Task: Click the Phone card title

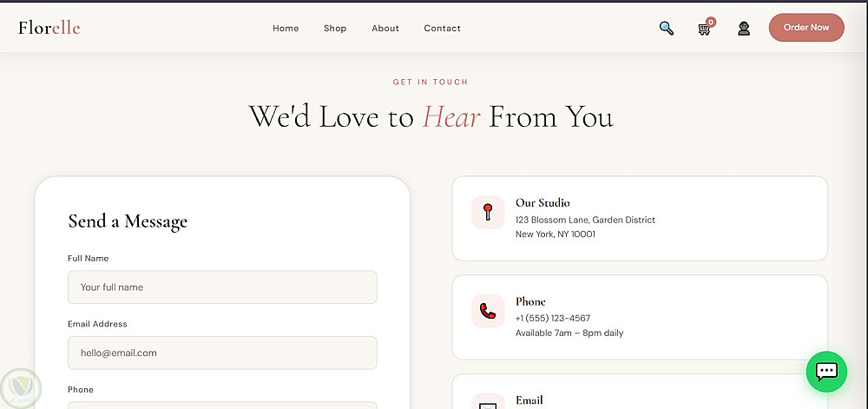Action: point(530,301)
